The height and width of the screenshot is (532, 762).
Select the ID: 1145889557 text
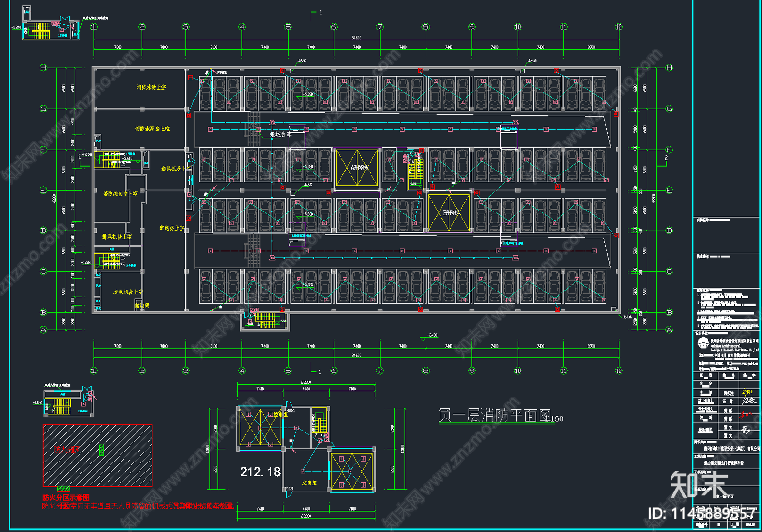702,513
